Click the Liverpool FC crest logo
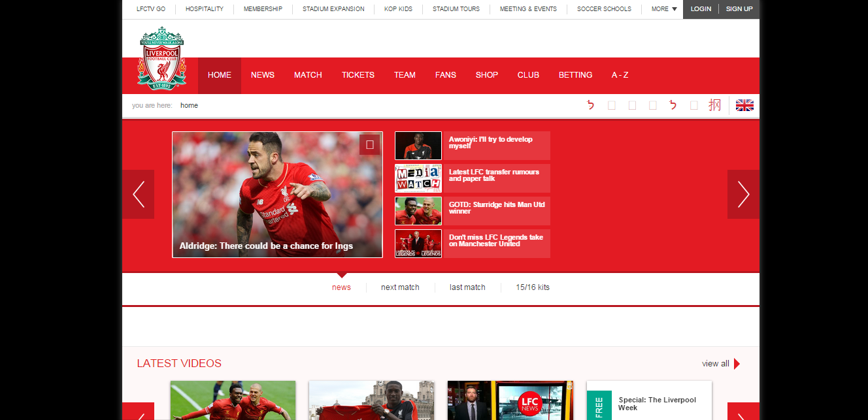The height and width of the screenshot is (420, 868). (x=161, y=59)
